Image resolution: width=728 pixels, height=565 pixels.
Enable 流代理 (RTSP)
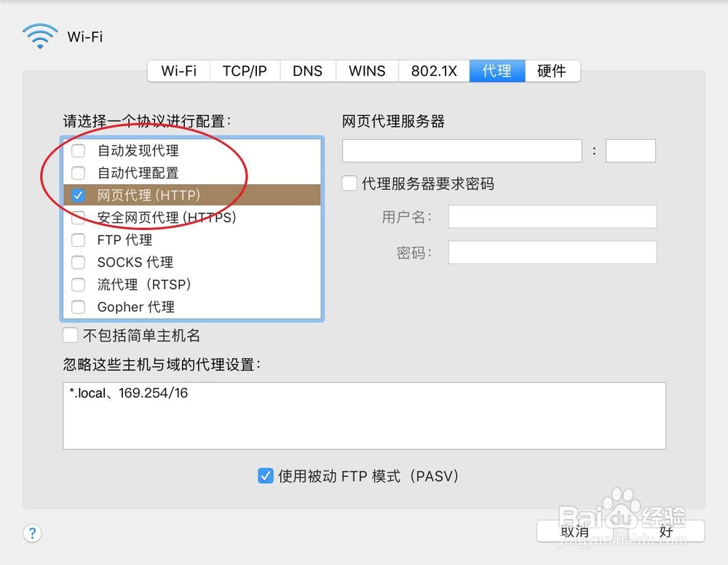point(78,285)
